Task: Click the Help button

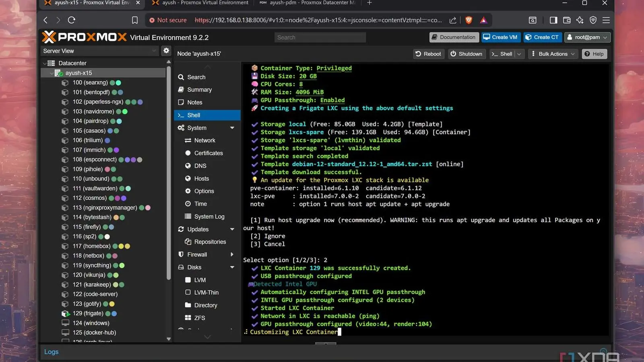Action: (x=594, y=54)
